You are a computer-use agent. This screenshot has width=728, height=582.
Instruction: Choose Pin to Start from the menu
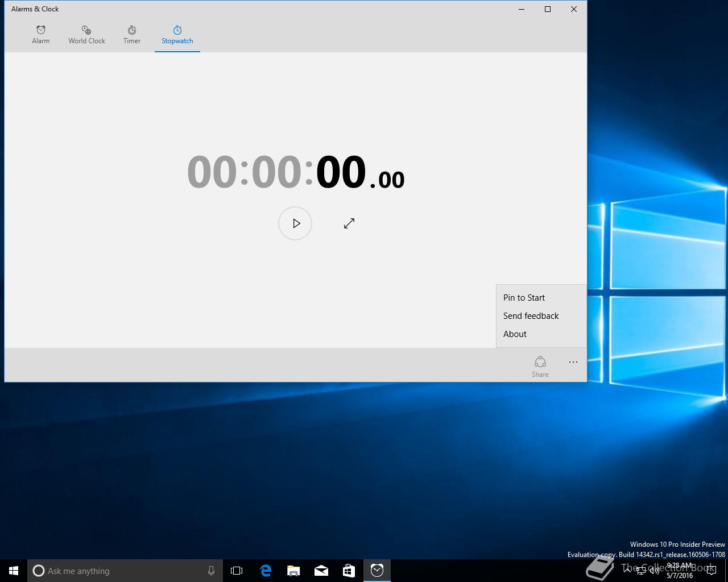click(541, 298)
